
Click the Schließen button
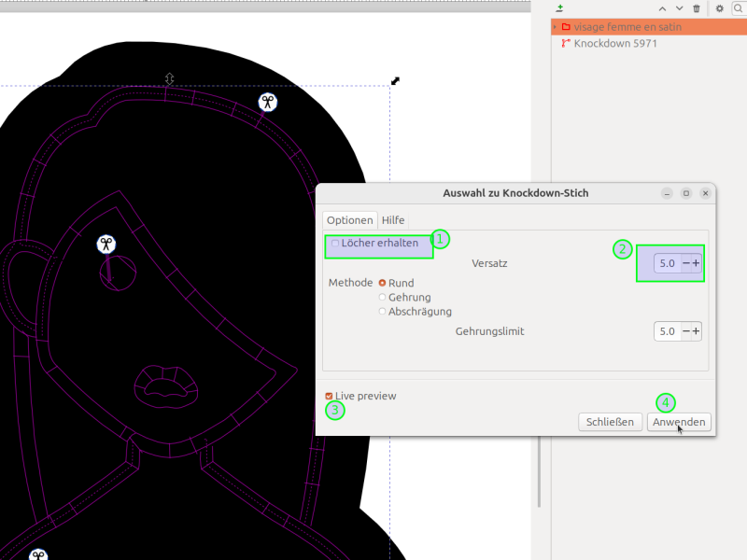click(x=611, y=423)
